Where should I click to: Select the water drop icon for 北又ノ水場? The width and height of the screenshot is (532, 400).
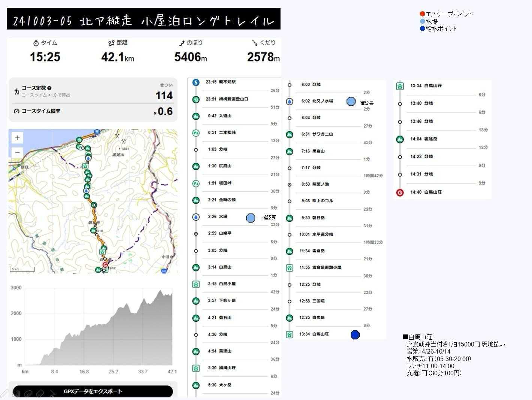(x=289, y=101)
